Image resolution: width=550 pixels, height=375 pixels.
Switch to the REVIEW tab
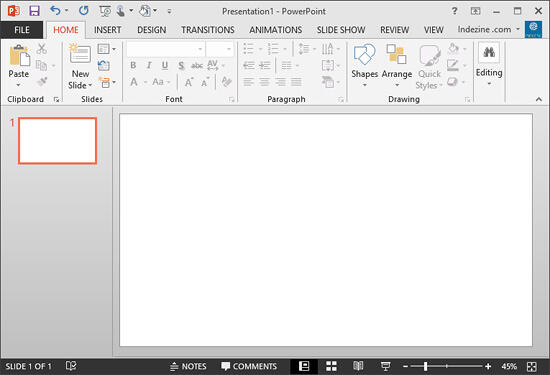pyautogui.click(x=395, y=30)
